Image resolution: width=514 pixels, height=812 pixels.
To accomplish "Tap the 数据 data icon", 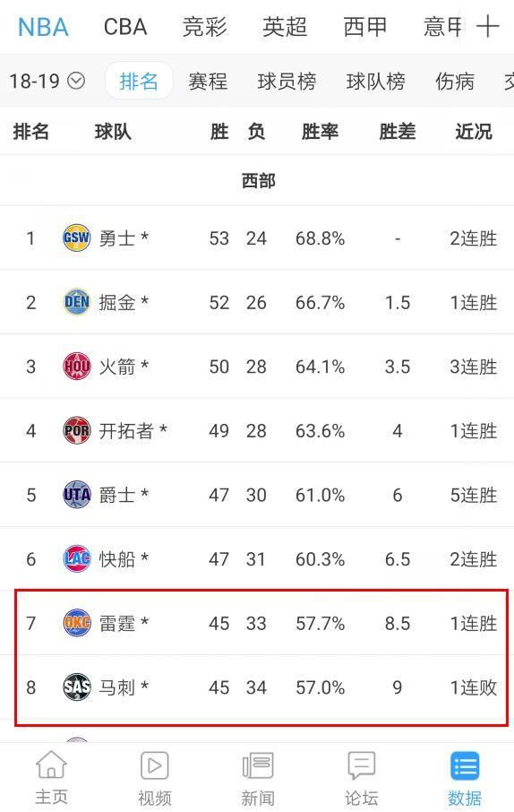I will [465, 764].
